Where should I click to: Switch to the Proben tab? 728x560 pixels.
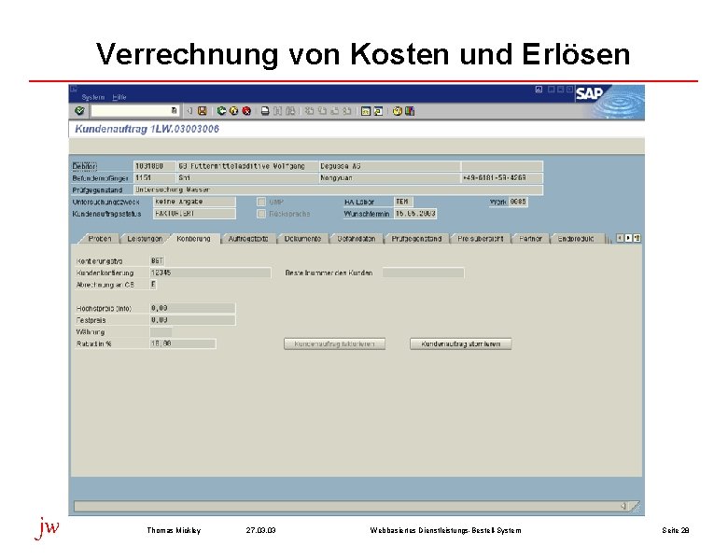[99, 239]
